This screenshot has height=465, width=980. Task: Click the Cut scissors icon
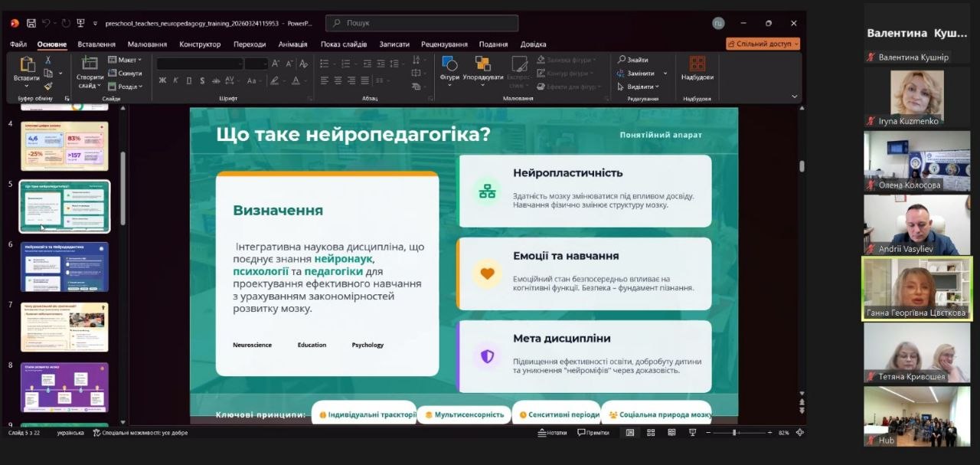[48, 60]
